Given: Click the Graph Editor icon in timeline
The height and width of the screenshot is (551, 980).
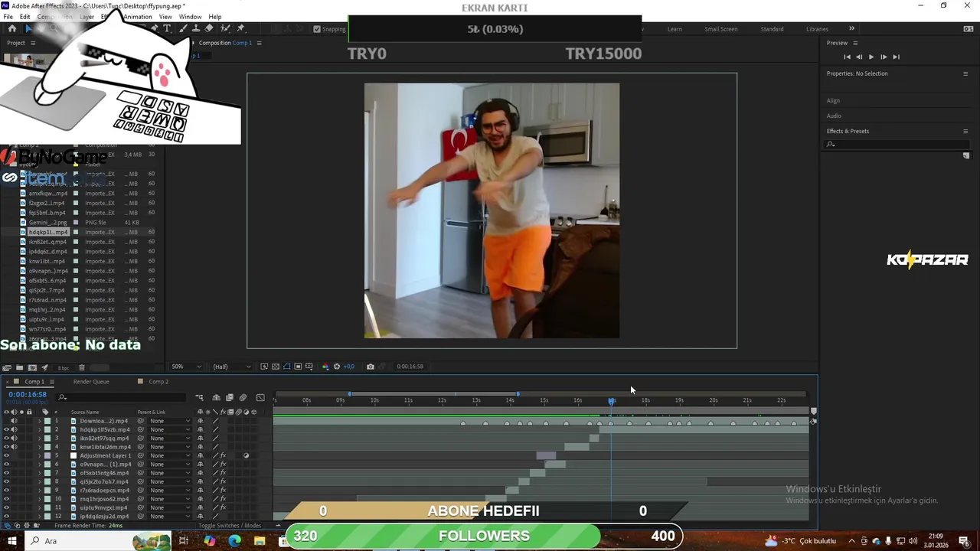Looking at the screenshot, I should (260, 397).
